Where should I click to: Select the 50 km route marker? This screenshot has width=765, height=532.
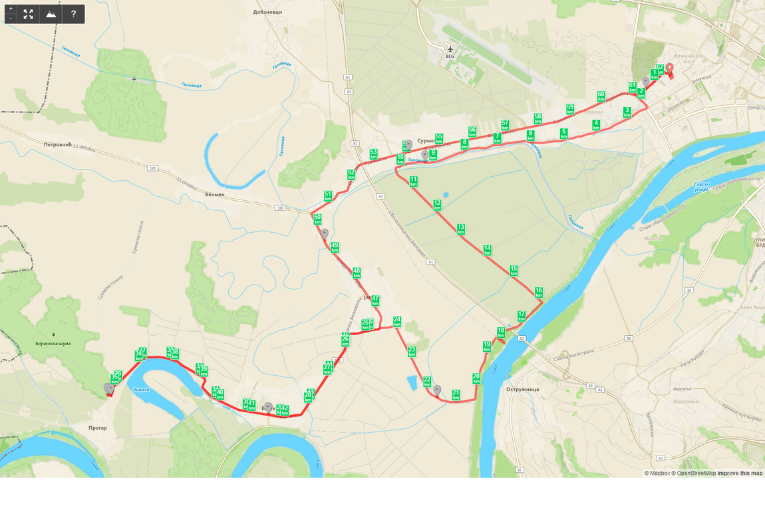(317, 219)
